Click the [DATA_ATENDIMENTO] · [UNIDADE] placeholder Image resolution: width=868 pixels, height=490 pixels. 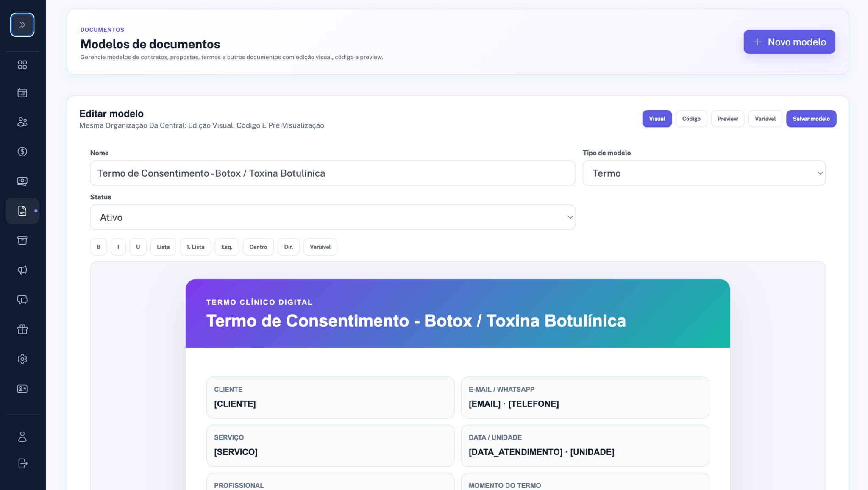pos(541,452)
